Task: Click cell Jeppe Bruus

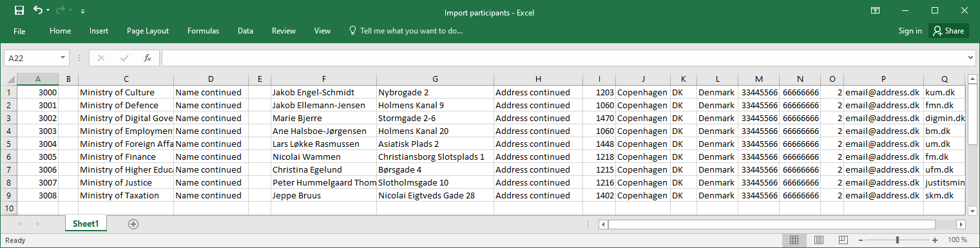Action: click(x=323, y=195)
